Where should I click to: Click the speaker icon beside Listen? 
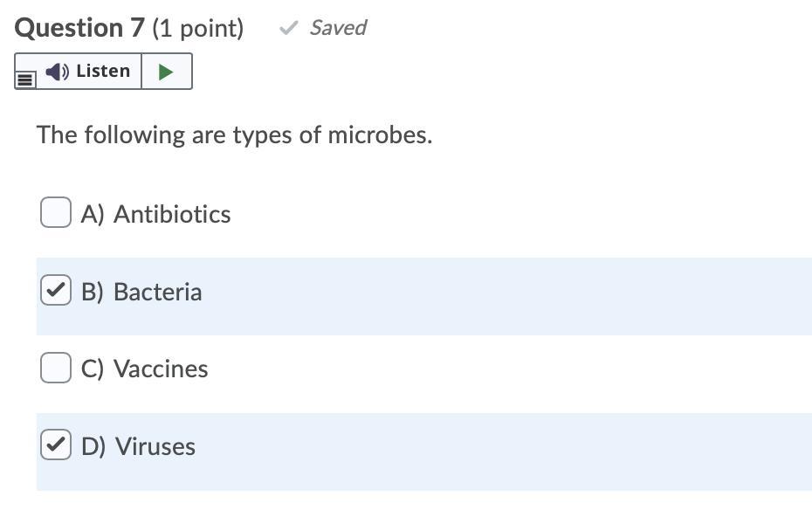[58, 72]
